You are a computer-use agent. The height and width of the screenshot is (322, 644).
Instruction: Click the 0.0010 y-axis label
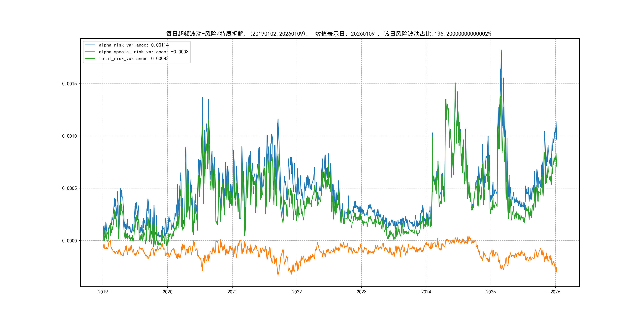point(70,136)
